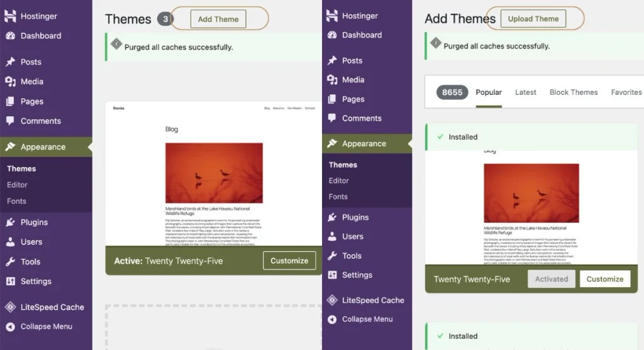Click the Collapse Menu arrow icon in the left panel
644x350 pixels.
(x=10, y=327)
